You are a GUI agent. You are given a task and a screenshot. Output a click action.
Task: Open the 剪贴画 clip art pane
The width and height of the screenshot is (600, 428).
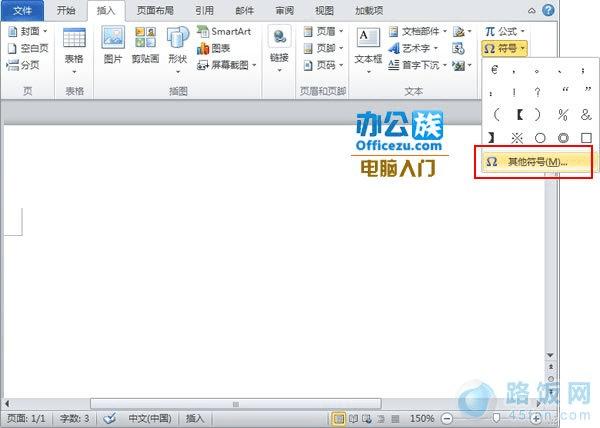point(145,45)
